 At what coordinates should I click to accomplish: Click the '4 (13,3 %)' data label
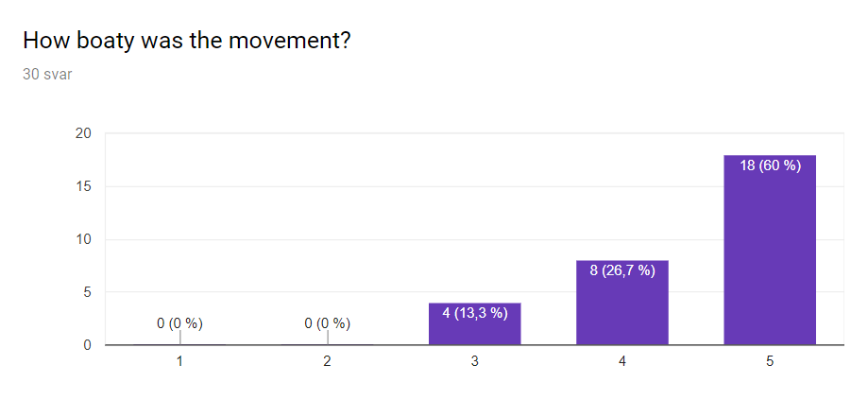(474, 313)
